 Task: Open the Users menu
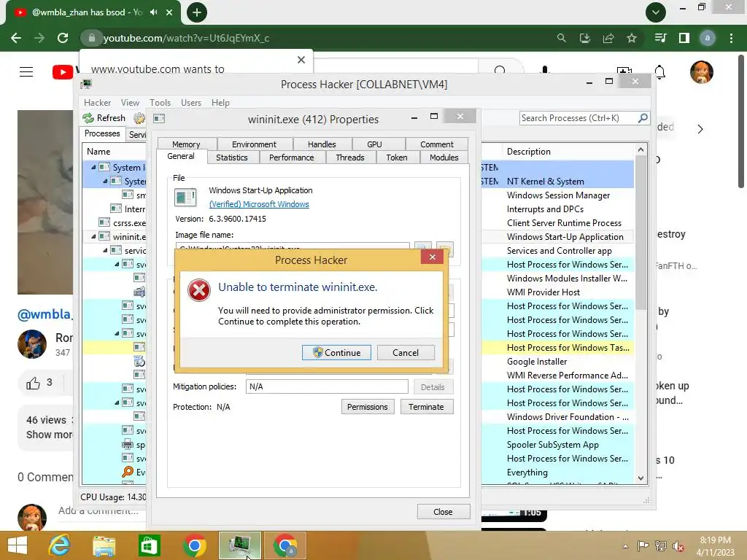pos(191,103)
